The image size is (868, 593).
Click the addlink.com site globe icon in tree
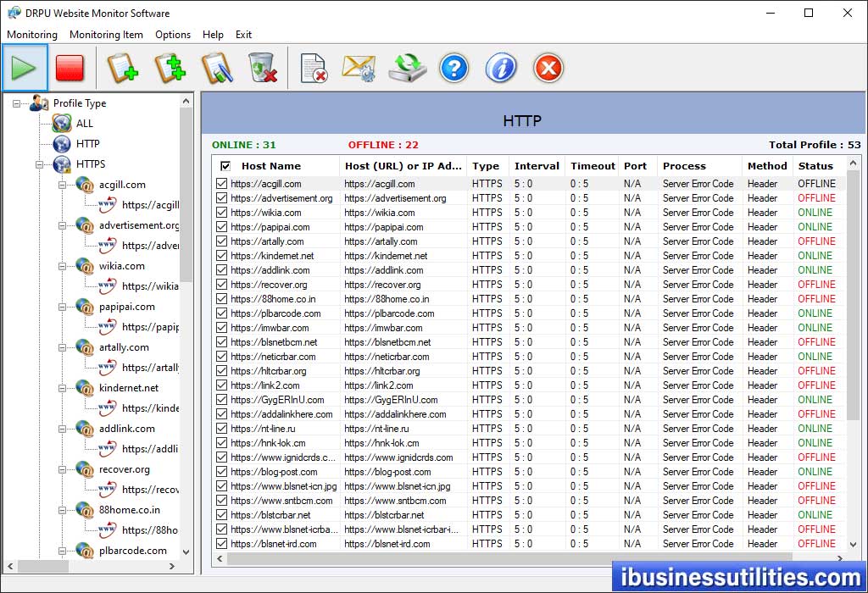85,429
